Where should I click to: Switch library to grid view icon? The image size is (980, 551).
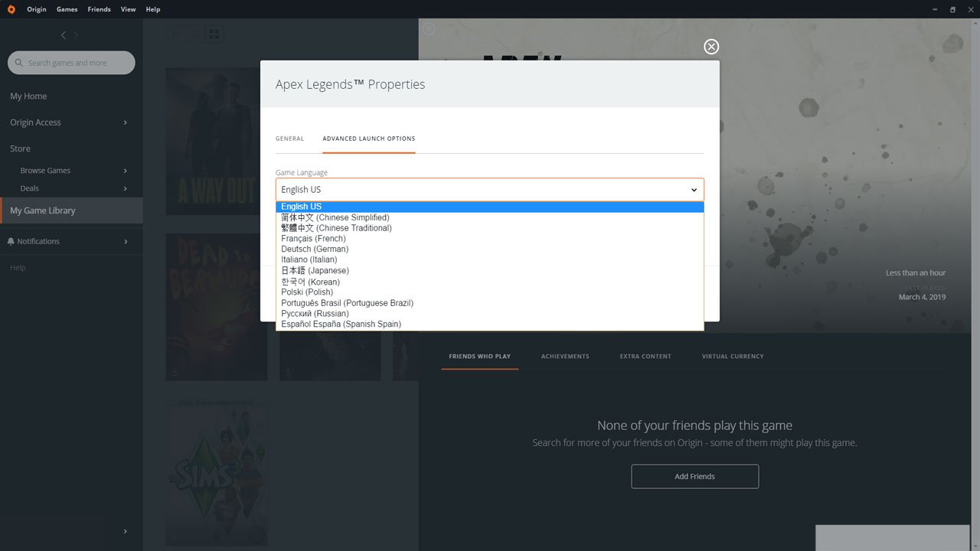click(214, 34)
